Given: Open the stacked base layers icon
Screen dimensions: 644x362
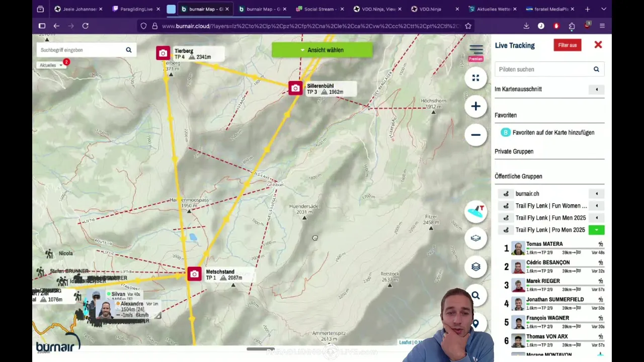Looking at the screenshot, I should point(475,267).
